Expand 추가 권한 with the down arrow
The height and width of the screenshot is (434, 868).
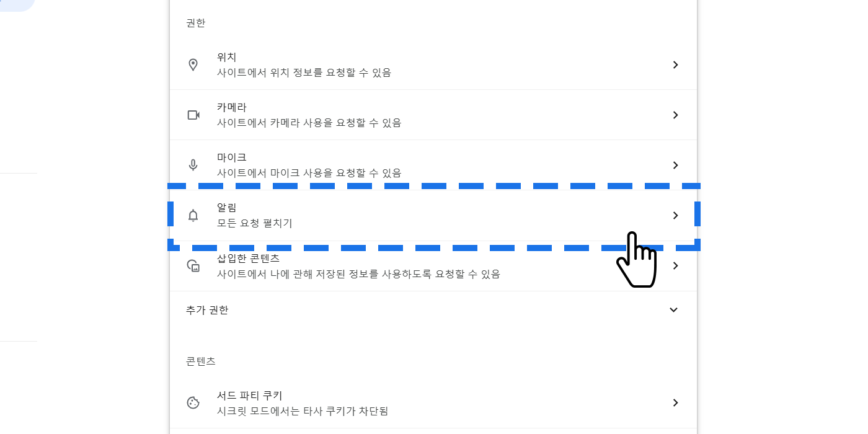click(x=674, y=310)
